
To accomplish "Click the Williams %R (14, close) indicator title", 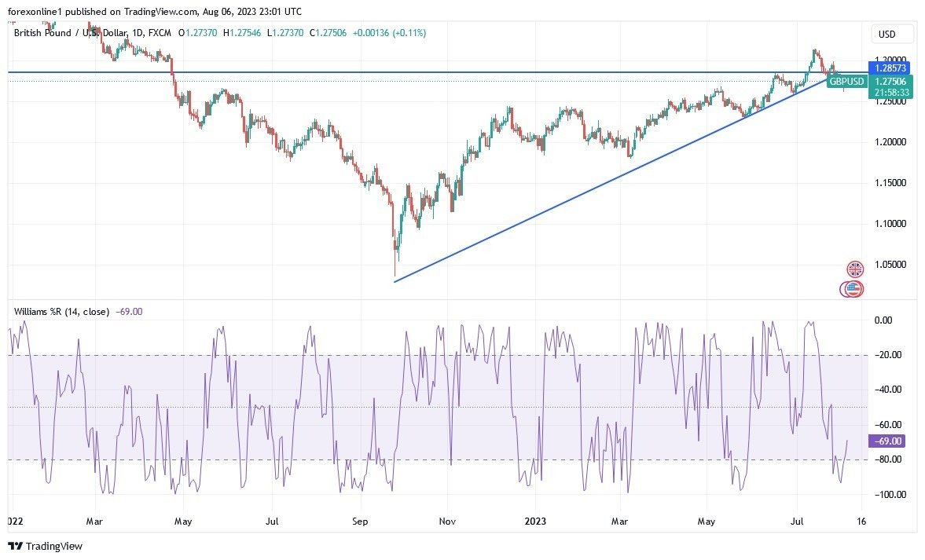I will 61,312.
